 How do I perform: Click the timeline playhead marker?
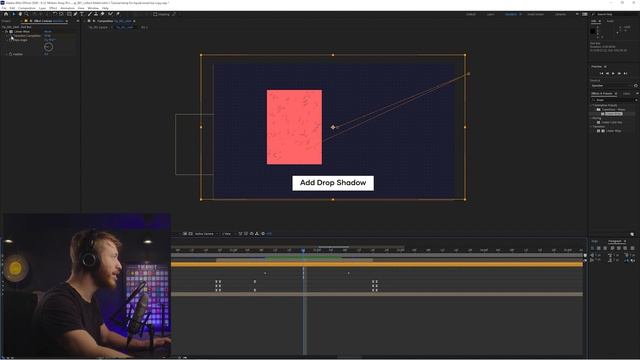click(303, 250)
